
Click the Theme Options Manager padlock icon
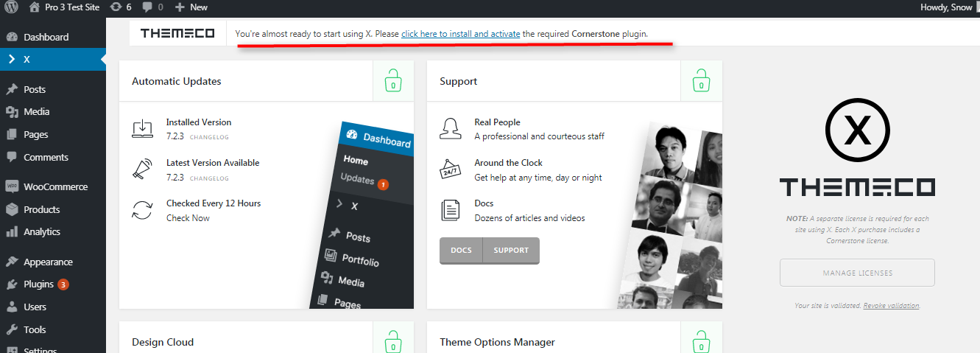point(701,342)
